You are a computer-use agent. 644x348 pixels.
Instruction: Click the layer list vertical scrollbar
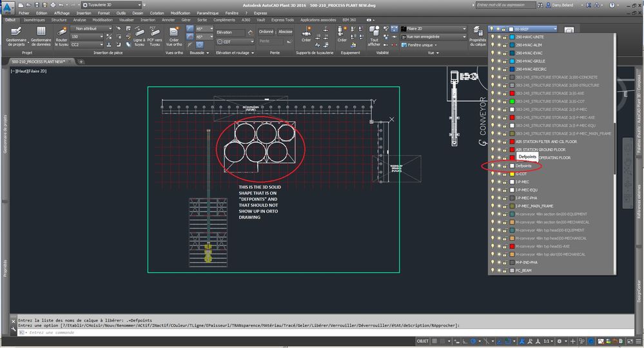pos(615,153)
